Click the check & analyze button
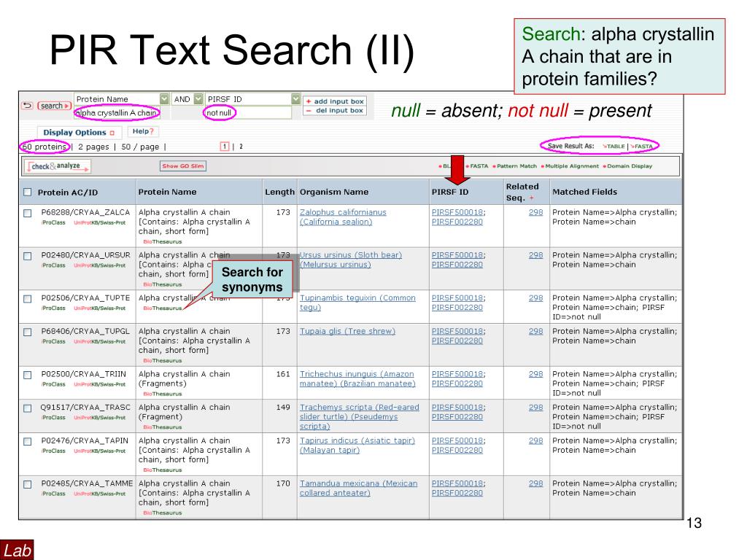The width and height of the screenshot is (747, 560). tap(58, 166)
